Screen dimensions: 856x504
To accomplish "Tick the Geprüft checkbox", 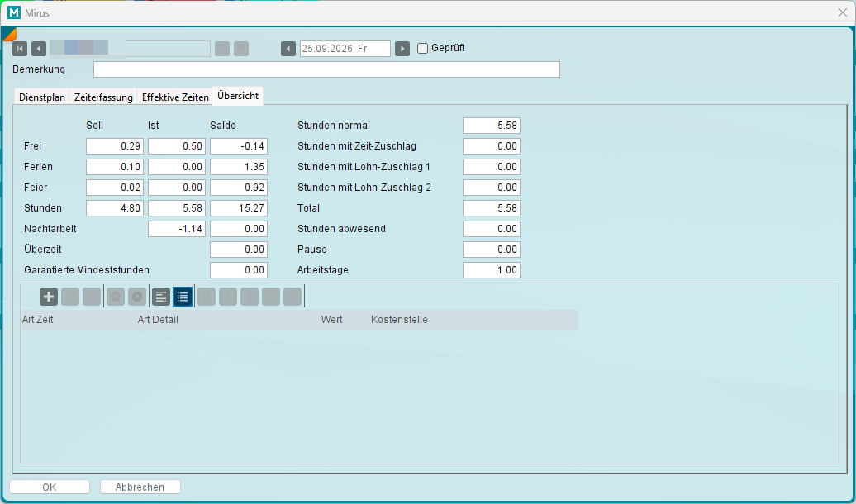I will [422, 48].
